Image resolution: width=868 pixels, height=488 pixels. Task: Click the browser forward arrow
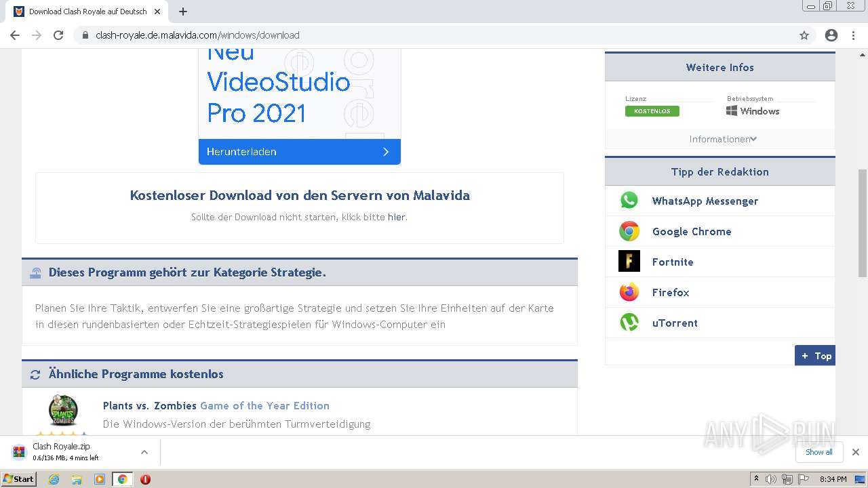click(x=37, y=35)
